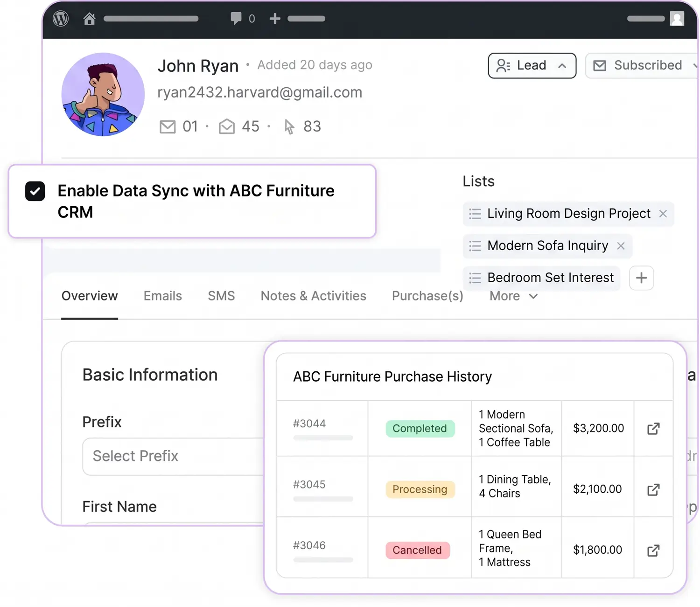The width and height of the screenshot is (700, 607).
Task: Click order number #3046
Action: click(x=309, y=545)
